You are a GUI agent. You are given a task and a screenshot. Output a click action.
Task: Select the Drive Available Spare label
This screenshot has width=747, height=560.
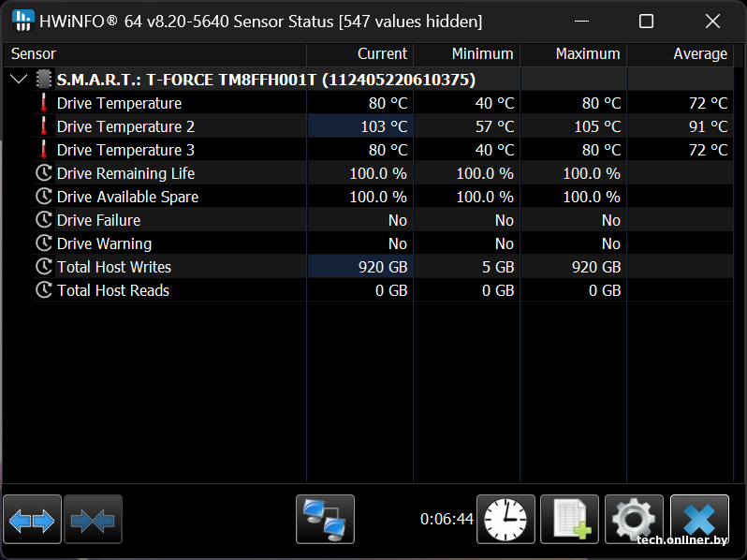127,197
